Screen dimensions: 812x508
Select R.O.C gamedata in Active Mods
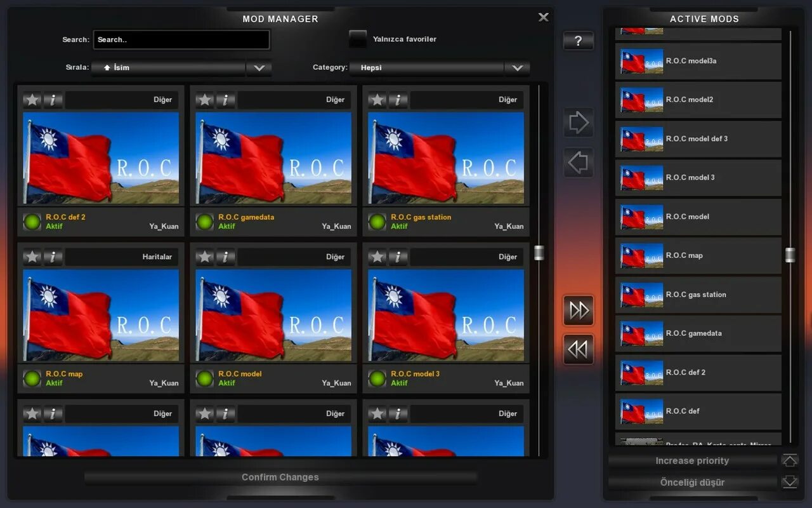click(x=698, y=333)
